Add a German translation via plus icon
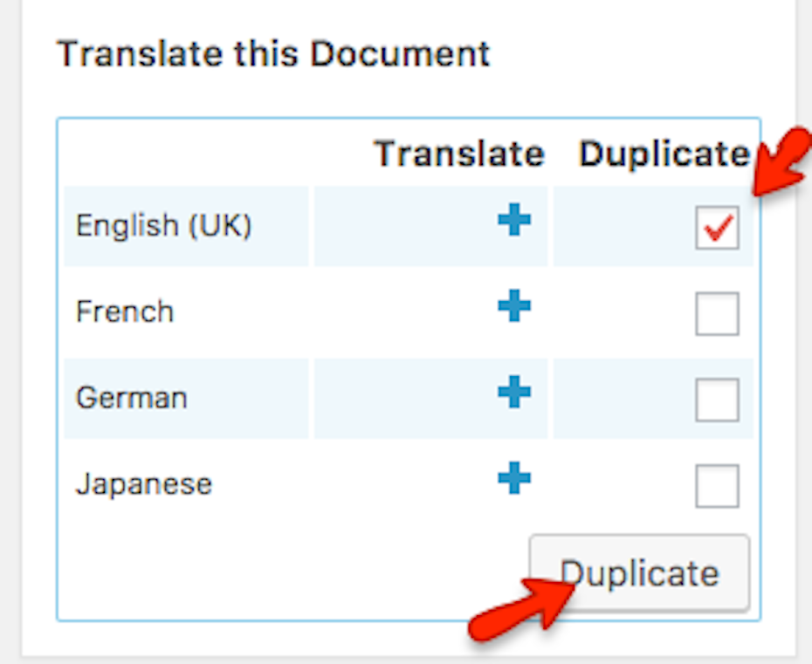This screenshot has width=812, height=664. click(x=514, y=392)
